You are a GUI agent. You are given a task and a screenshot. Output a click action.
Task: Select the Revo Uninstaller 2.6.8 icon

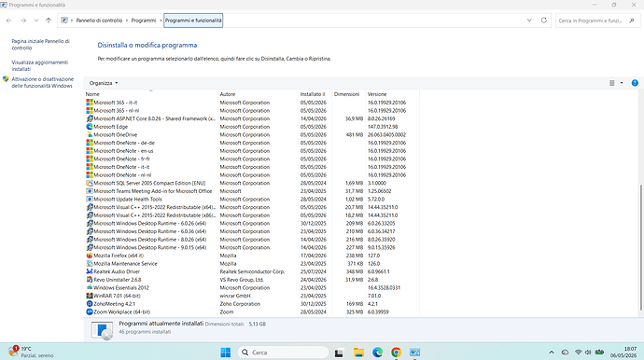point(89,280)
